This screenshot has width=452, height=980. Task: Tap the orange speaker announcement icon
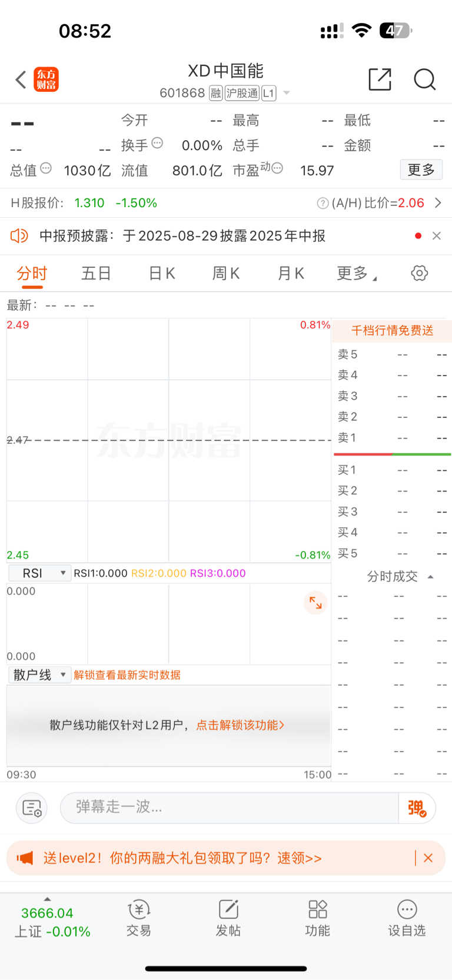pyautogui.click(x=19, y=236)
